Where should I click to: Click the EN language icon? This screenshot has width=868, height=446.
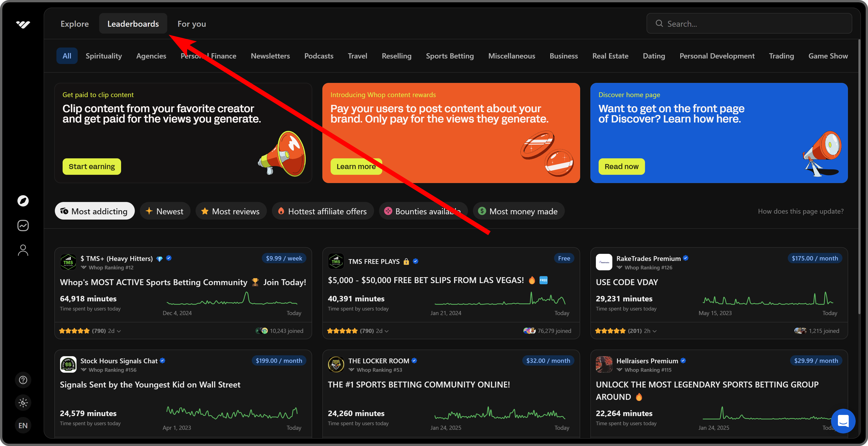tap(23, 425)
